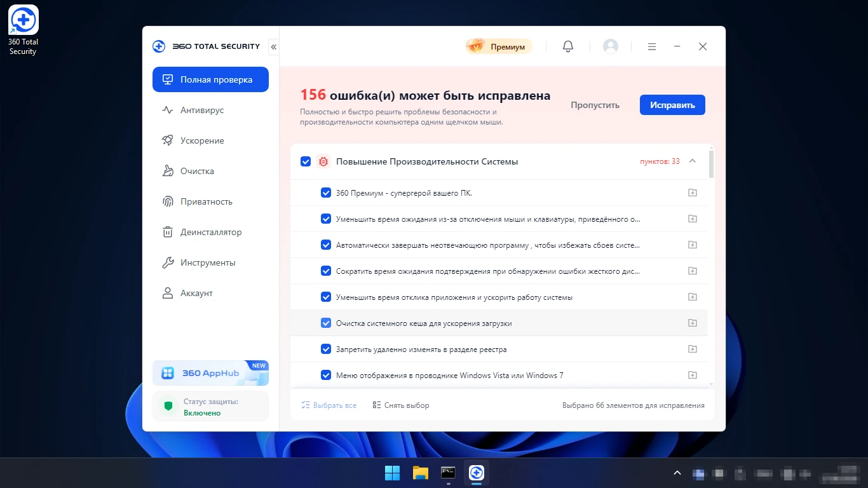This screenshot has height=488, width=868.
Task: Click add-to-list icon for Сократить время ожидания row
Action: tap(693, 271)
